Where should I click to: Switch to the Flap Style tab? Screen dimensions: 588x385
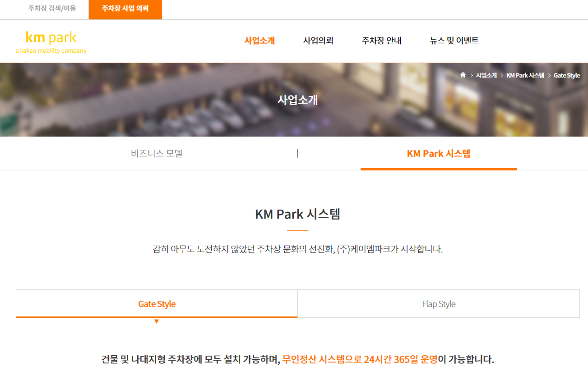click(x=438, y=303)
